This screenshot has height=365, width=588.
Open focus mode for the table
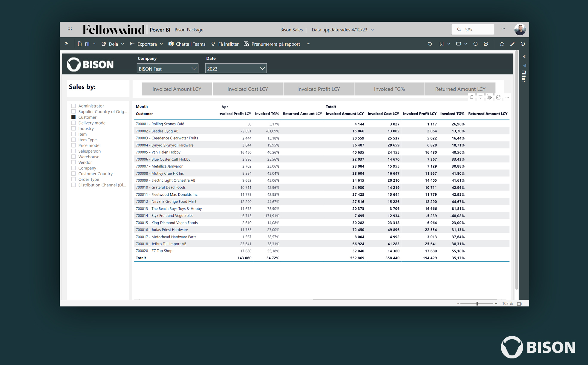coord(498,97)
